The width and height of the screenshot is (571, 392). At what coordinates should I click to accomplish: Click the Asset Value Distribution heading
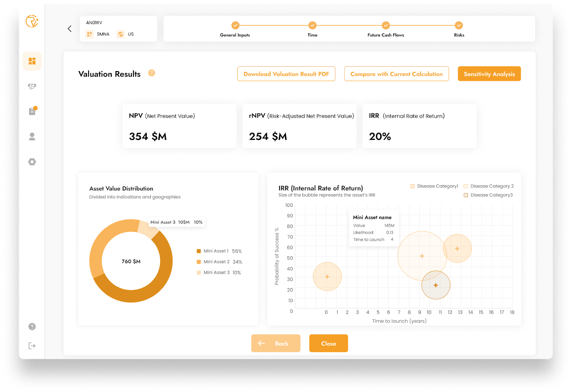(121, 188)
